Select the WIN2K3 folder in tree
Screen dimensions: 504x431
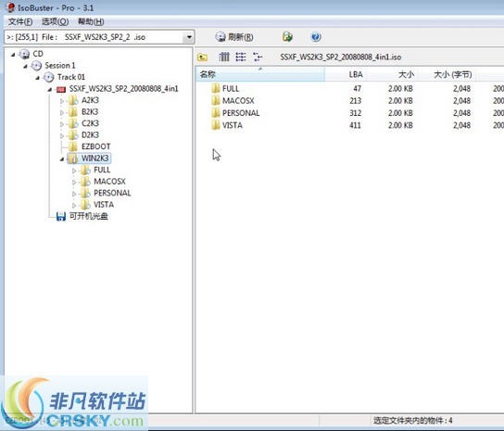(94, 158)
